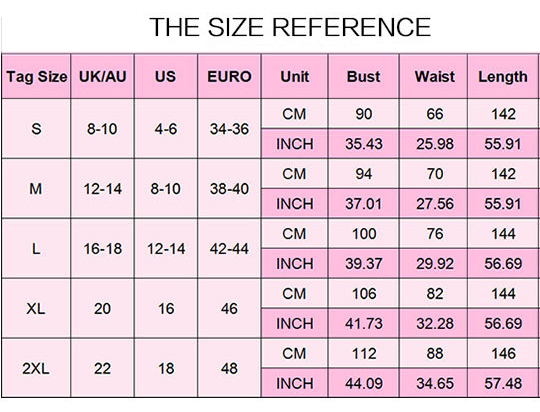Viewport: 540px width, 412px height.
Task: Select the UK/AU column header
Action: (x=102, y=76)
